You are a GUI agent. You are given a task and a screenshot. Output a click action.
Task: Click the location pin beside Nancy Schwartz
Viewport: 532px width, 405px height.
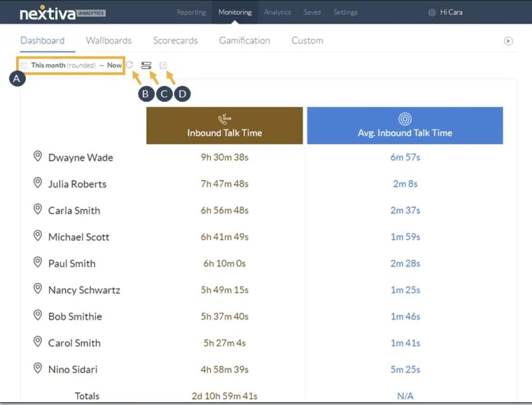(38, 289)
